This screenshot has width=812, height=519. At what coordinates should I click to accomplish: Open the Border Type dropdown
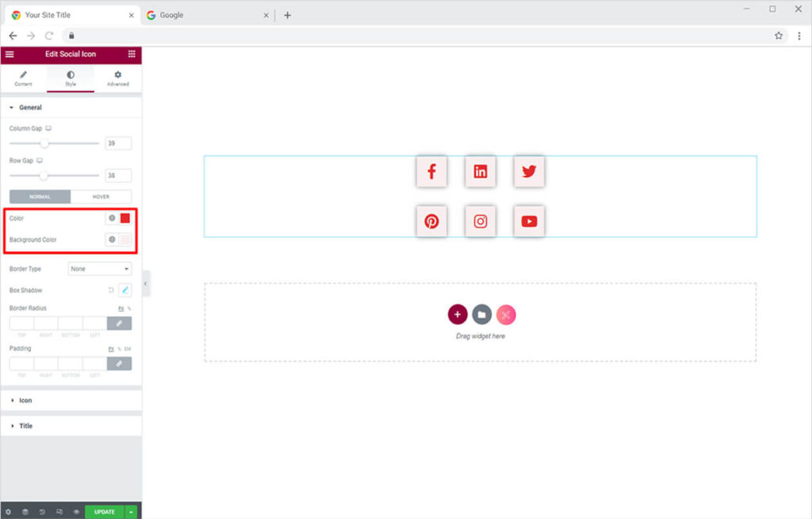[x=100, y=269]
